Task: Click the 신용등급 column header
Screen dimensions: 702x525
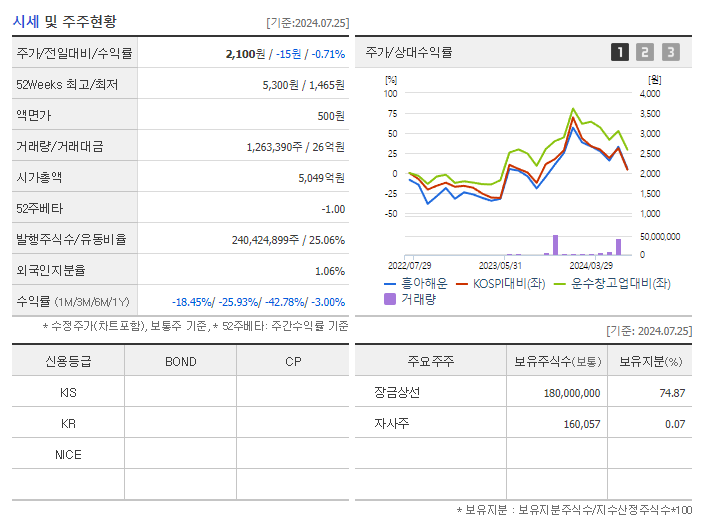Action: pyautogui.click(x=68, y=361)
